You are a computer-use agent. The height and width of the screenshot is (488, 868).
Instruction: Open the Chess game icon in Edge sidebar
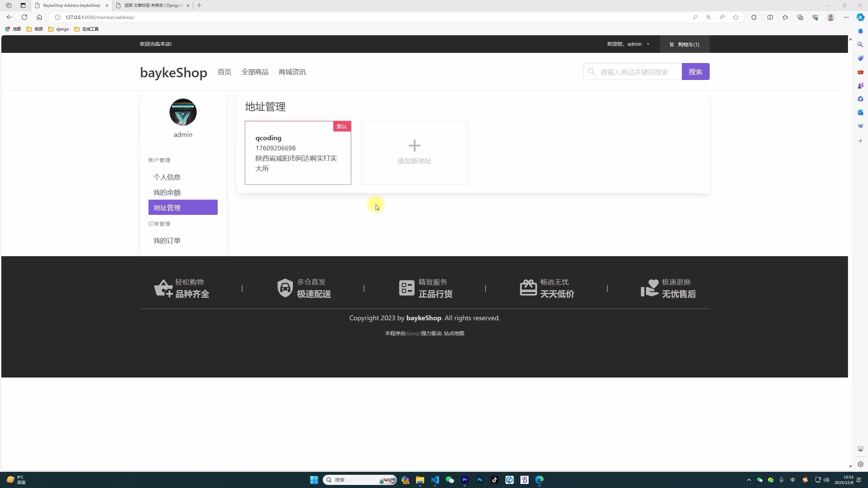coord(860,85)
